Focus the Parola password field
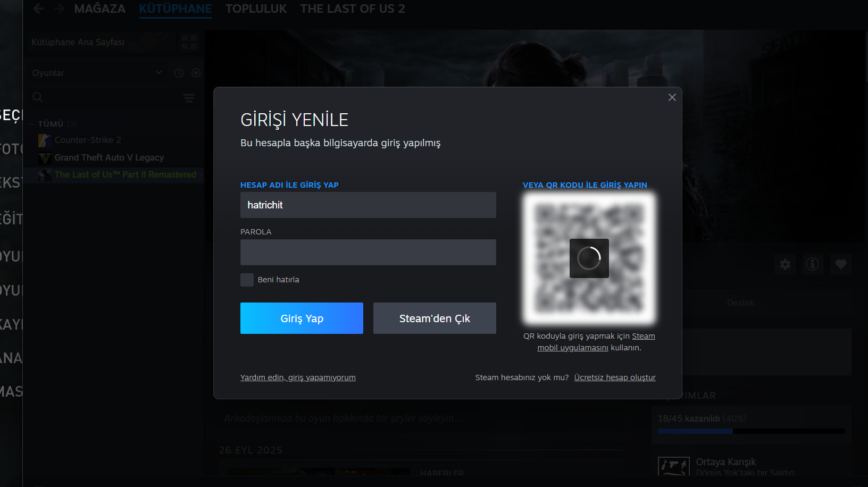Image resolution: width=868 pixels, height=487 pixels. [368, 252]
